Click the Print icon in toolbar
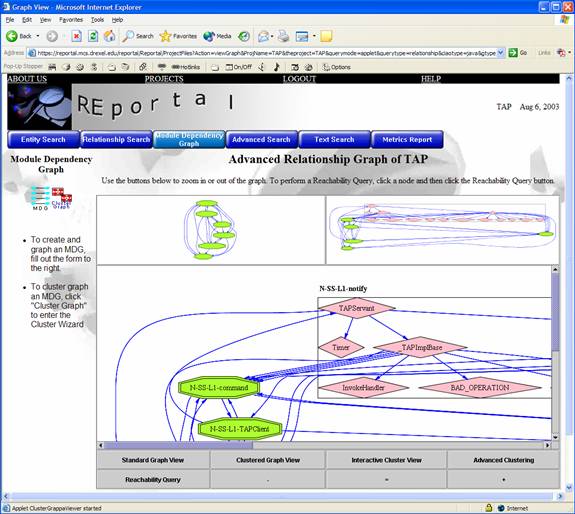 (x=283, y=36)
